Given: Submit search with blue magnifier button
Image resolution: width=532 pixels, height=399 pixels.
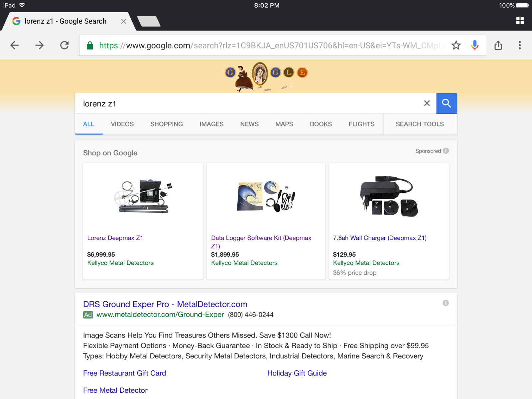Looking at the screenshot, I should 447,103.
